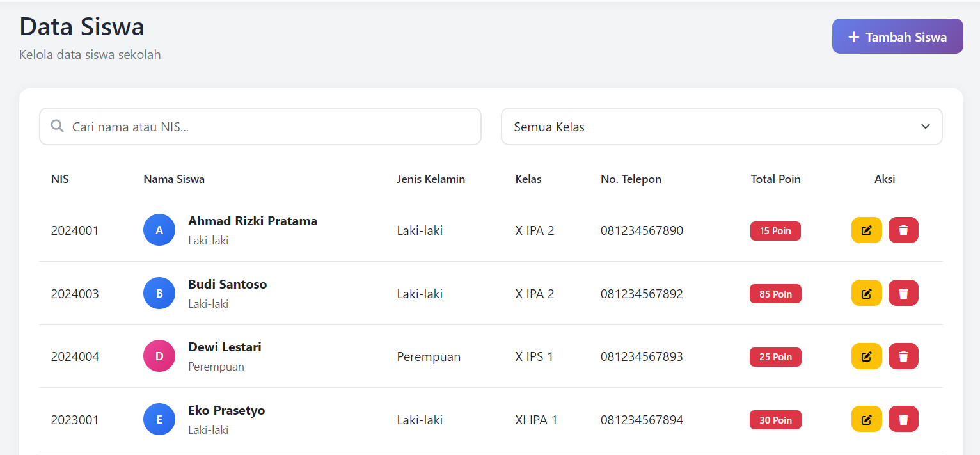Click the 25 Poin badge
This screenshot has height=455, width=980.
pyautogui.click(x=775, y=357)
